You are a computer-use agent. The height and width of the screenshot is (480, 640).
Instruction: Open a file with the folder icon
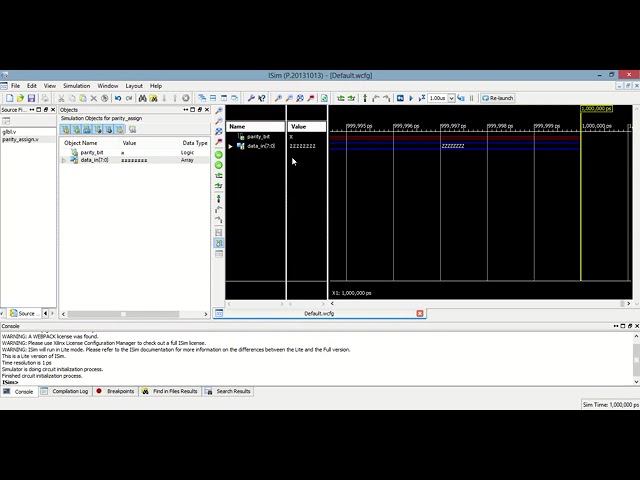coord(20,98)
